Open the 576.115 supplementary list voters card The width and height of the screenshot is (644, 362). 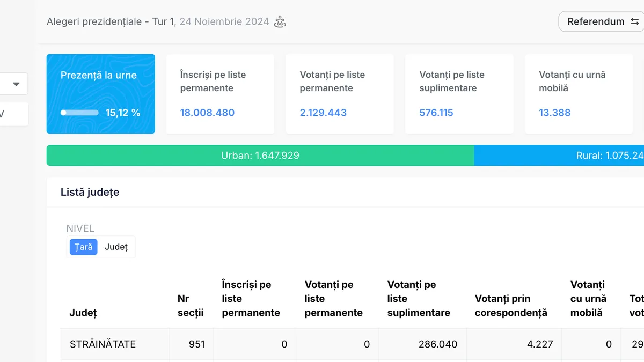(459, 94)
